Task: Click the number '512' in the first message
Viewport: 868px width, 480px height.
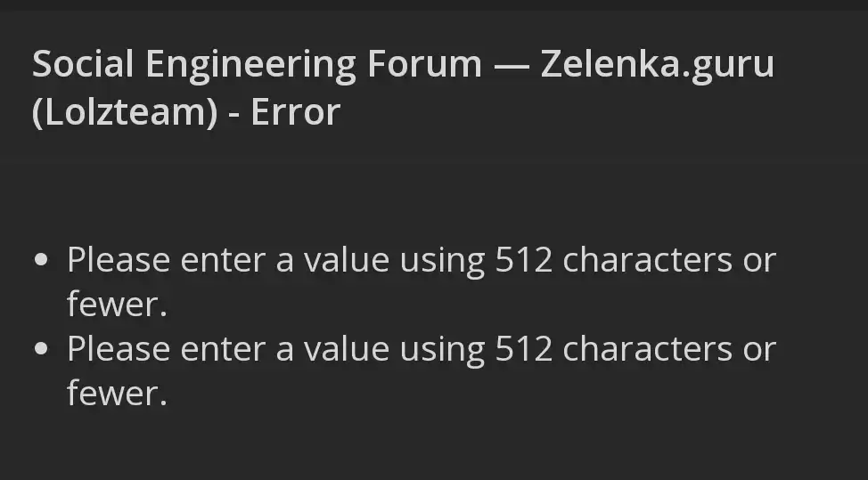Action: pos(524,260)
